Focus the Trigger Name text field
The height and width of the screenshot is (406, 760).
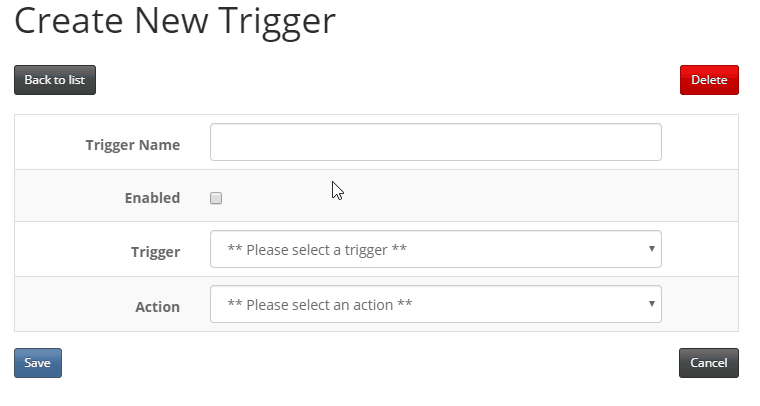pyautogui.click(x=436, y=142)
